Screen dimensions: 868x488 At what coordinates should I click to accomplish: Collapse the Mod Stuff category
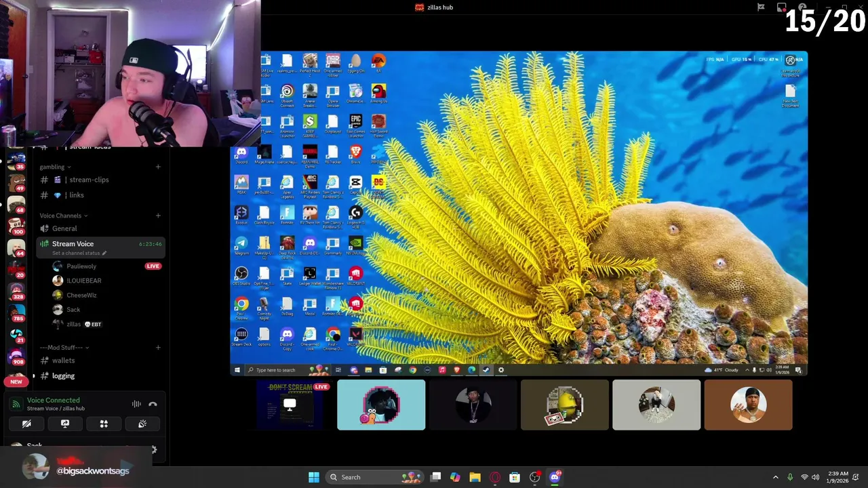click(64, 348)
